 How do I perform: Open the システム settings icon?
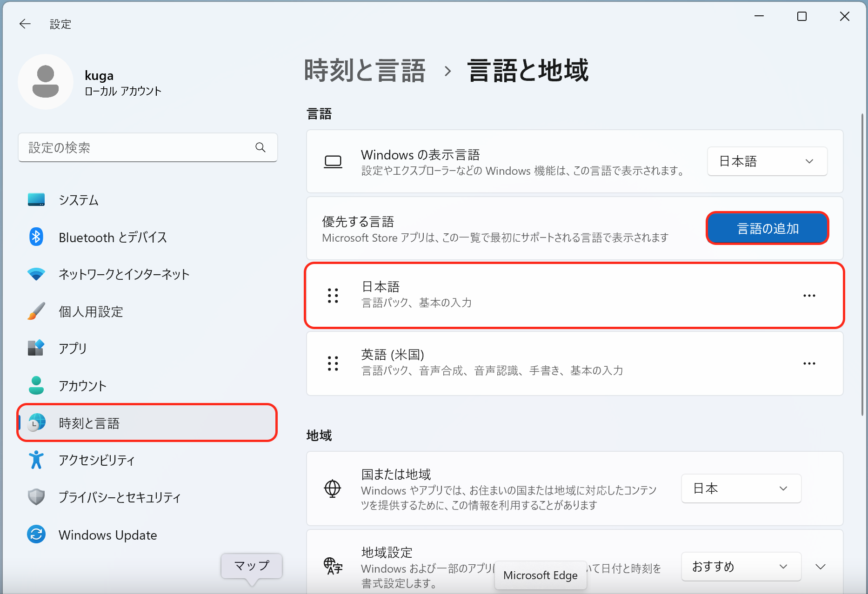tap(36, 200)
